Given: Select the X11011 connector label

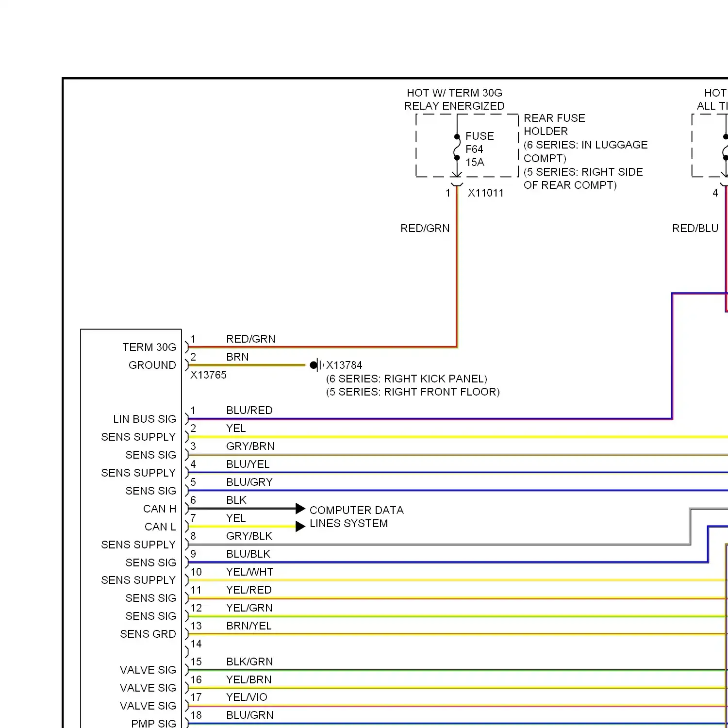Looking at the screenshot, I should 485,193.
